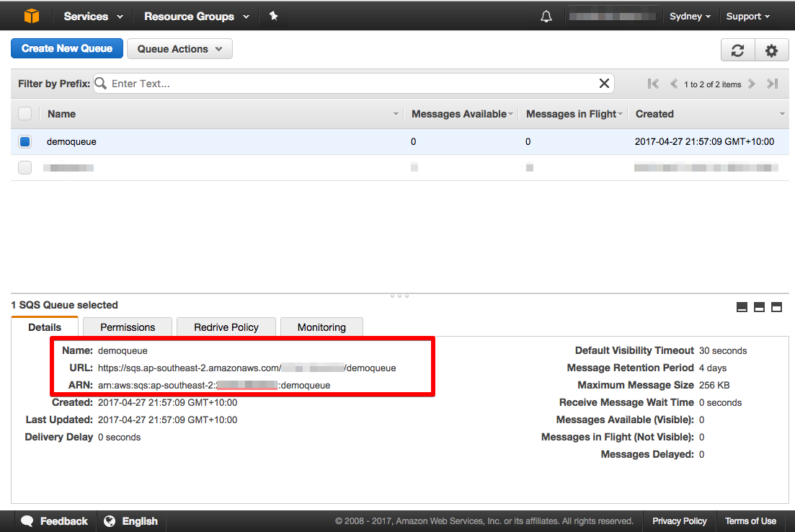
Task: Open the Privacy Policy link
Action: (680, 521)
